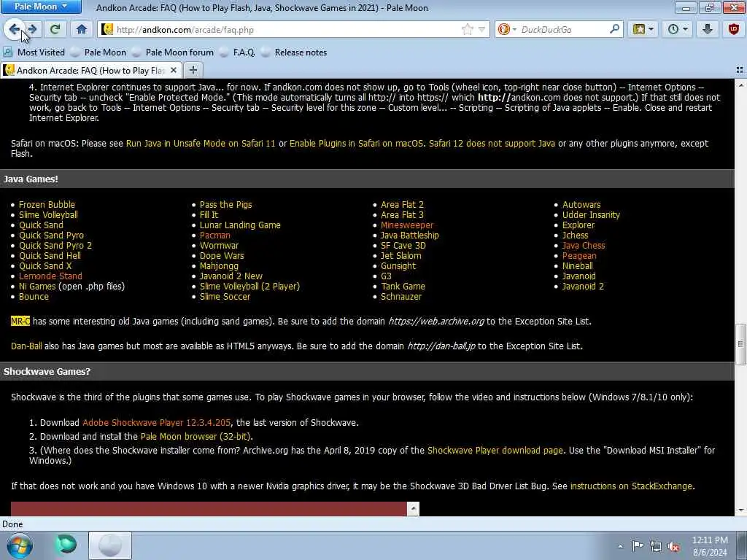Image resolution: width=747 pixels, height=560 pixels.
Task: Open the Minesweeper link
Action: pyautogui.click(x=407, y=225)
